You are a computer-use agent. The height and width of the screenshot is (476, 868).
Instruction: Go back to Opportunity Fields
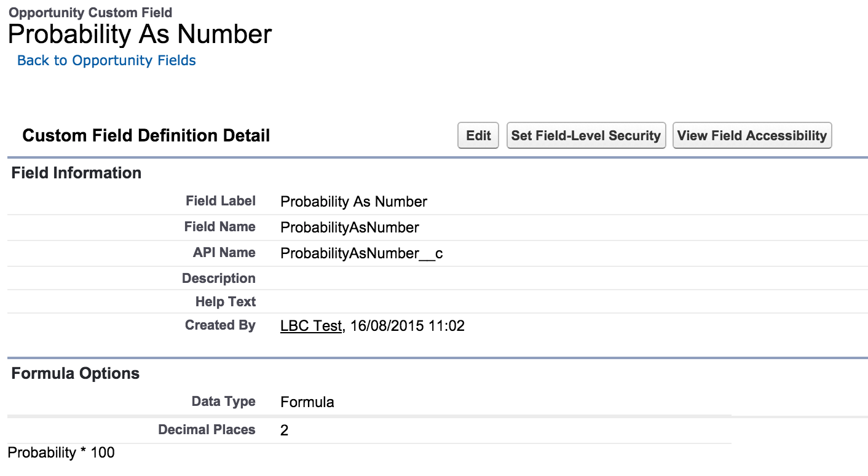coord(106,60)
